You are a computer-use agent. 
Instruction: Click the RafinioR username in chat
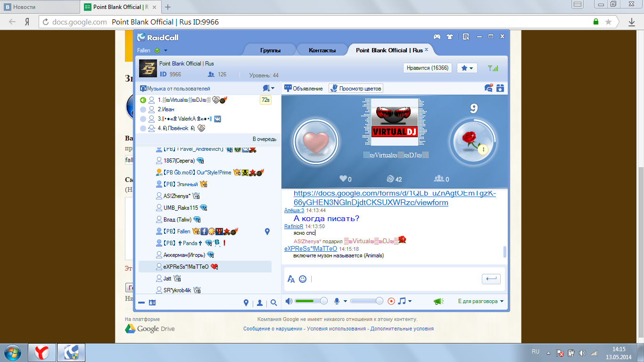pyautogui.click(x=294, y=226)
